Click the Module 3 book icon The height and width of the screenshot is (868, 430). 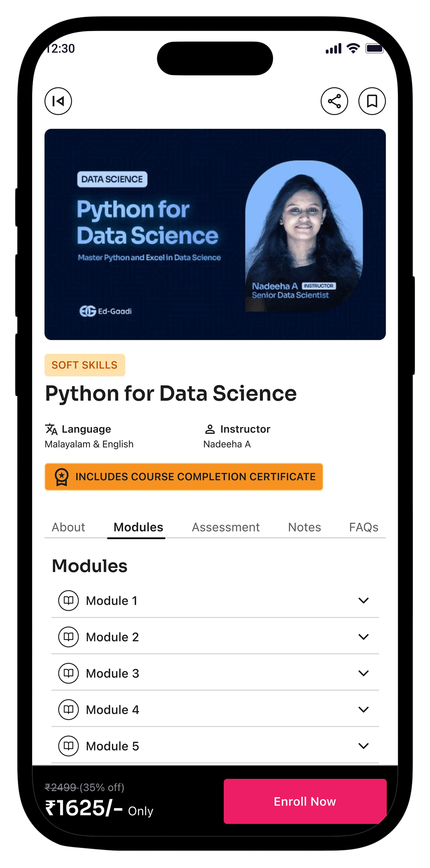68,673
